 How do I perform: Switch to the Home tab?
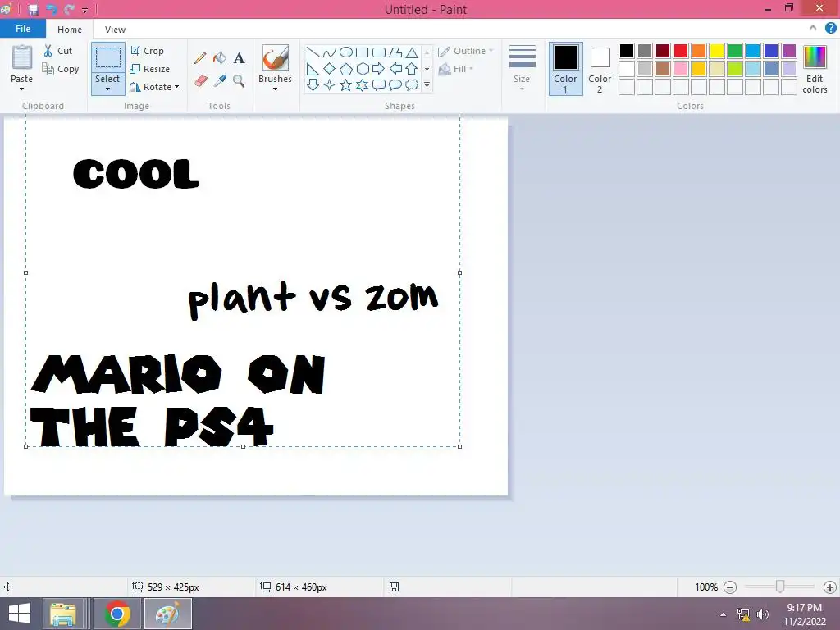(70, 30)
